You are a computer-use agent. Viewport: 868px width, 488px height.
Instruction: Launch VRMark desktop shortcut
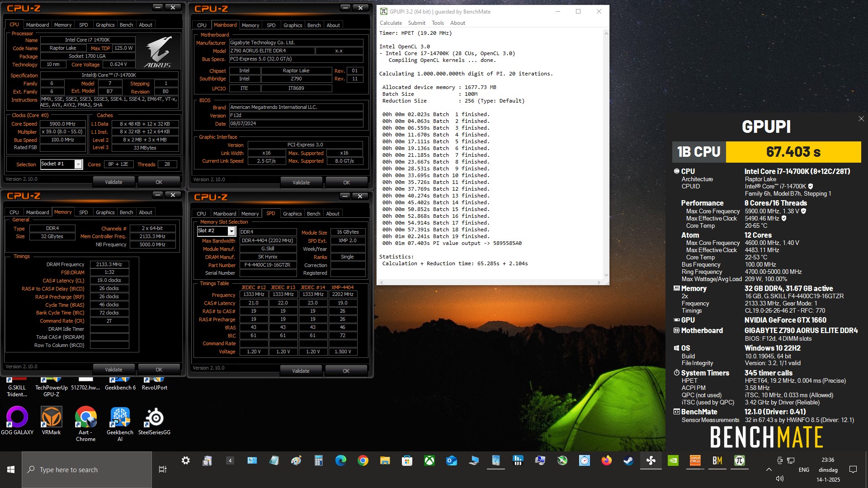pos(51,421)
